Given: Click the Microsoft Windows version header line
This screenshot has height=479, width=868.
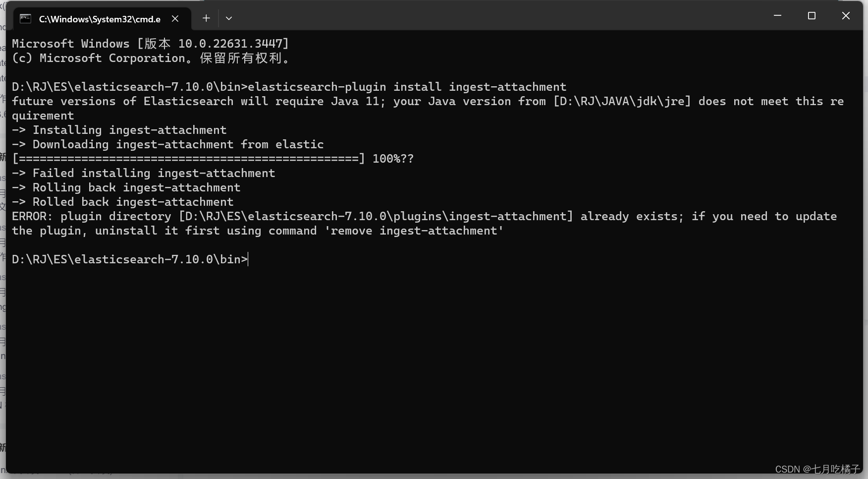Looking at the screenshot, I should point(151,44).
